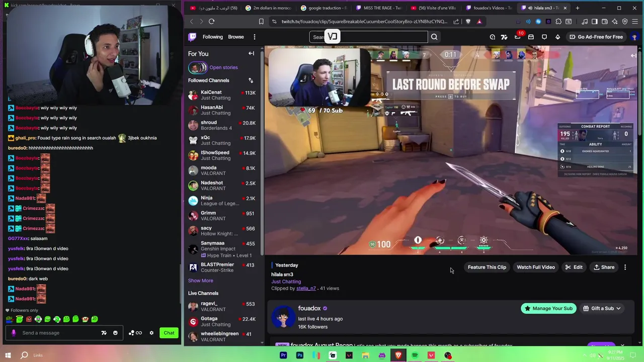Open a new browser tab
The height and width of the screenshot is (362, 644).
click(x=577, y=8)
